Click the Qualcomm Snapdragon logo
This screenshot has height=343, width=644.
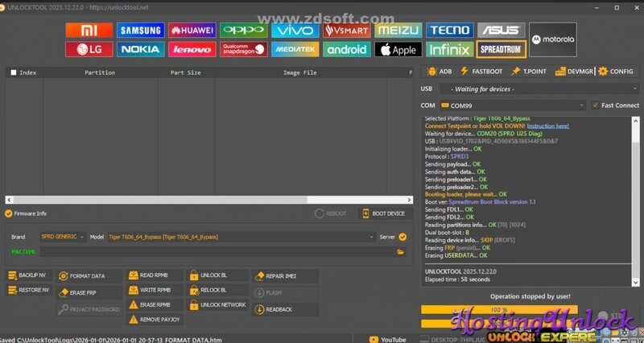point(243,50)
